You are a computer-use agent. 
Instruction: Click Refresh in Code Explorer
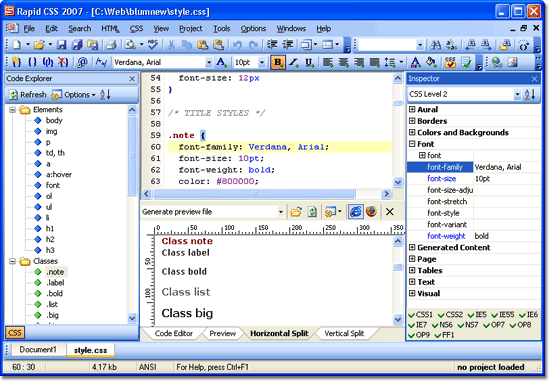pyautogui.click(x=28, y=94)
